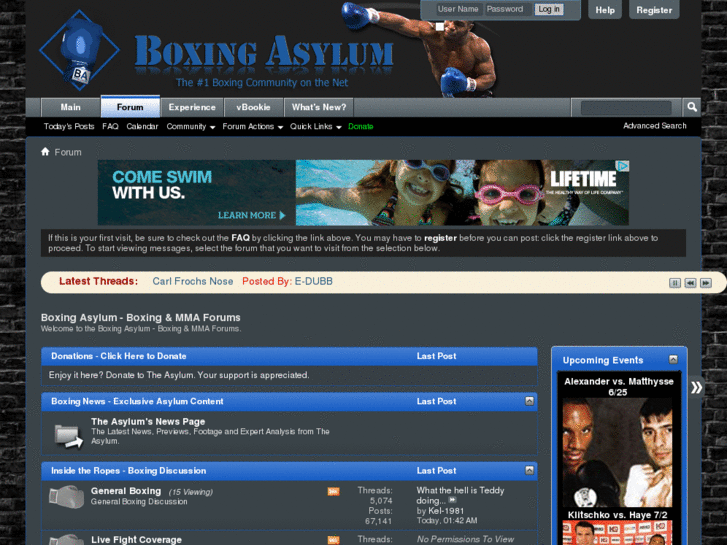Open The Asylum's News Page

click(x=148, y=422)
